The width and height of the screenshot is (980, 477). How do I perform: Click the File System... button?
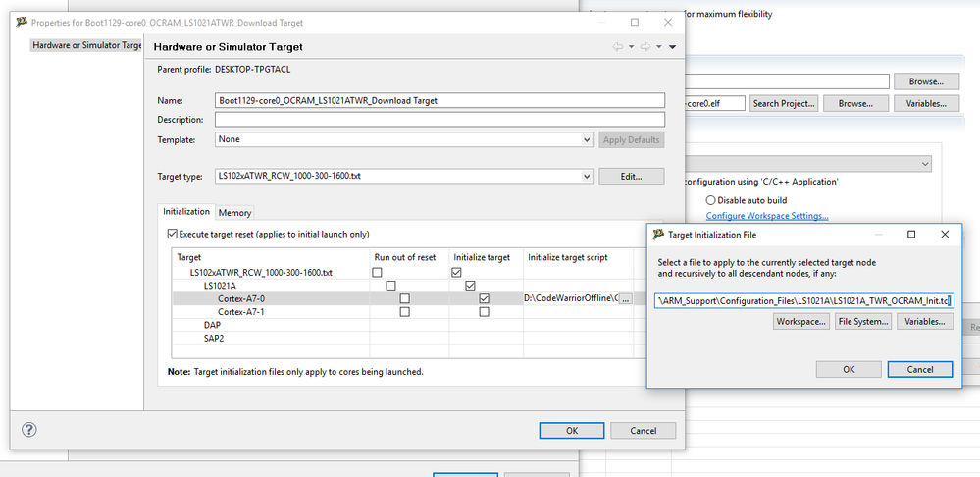[x=863, y=322]
